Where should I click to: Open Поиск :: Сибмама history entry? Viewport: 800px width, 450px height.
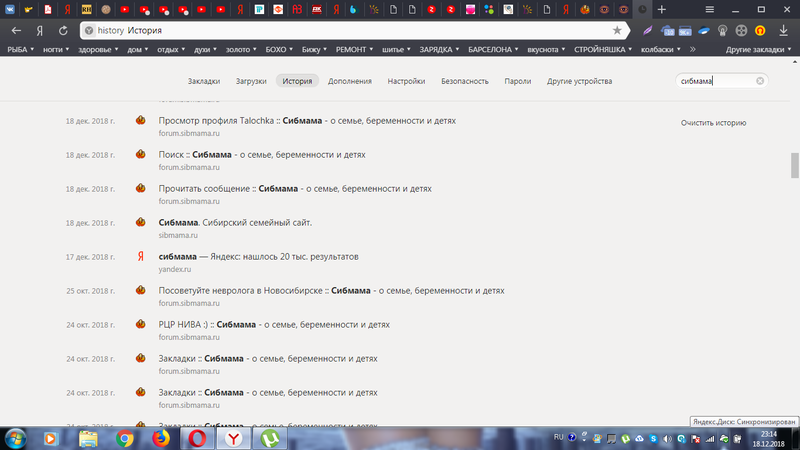[x=262, y=155]
